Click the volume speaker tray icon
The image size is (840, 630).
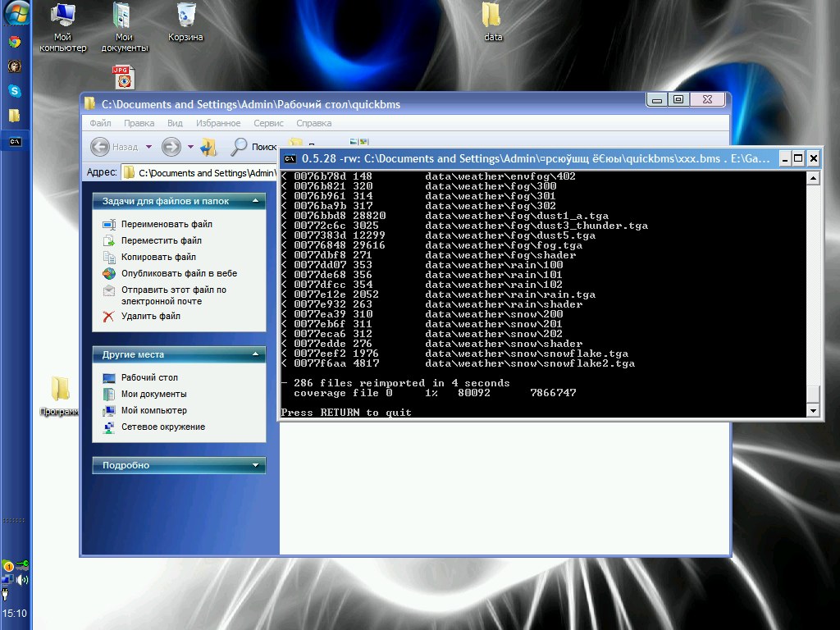click(x=22, y=580)
